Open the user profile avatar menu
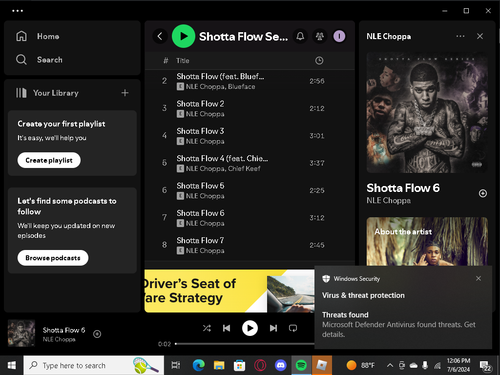 339,36
